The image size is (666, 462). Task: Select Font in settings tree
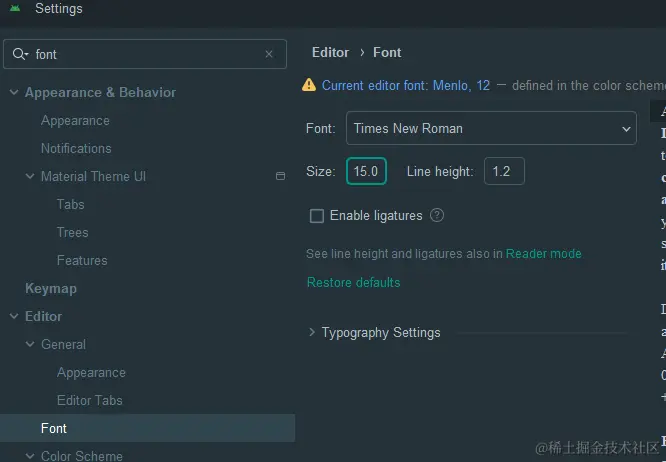click(x=147, y=428)
